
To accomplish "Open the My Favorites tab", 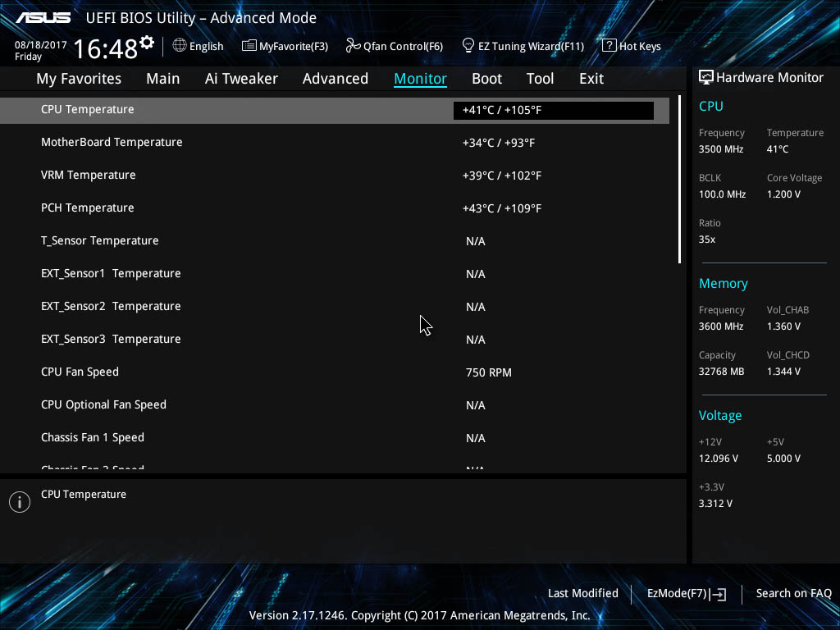I will (79, 79).
